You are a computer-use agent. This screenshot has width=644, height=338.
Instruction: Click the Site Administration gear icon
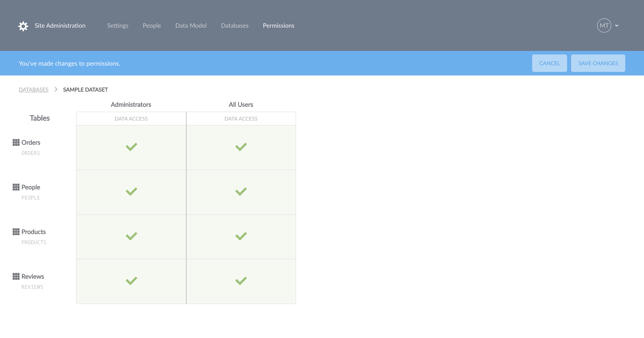tap(23, 26)
